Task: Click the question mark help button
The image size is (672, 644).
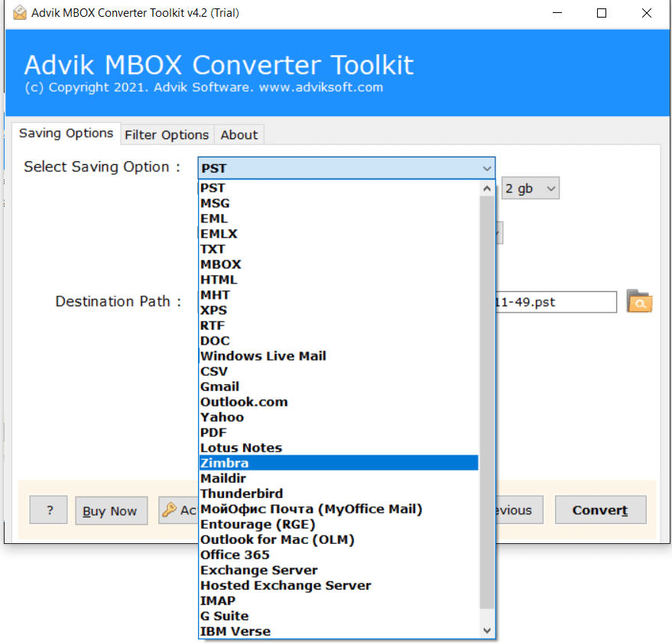Action: (48, 510)
